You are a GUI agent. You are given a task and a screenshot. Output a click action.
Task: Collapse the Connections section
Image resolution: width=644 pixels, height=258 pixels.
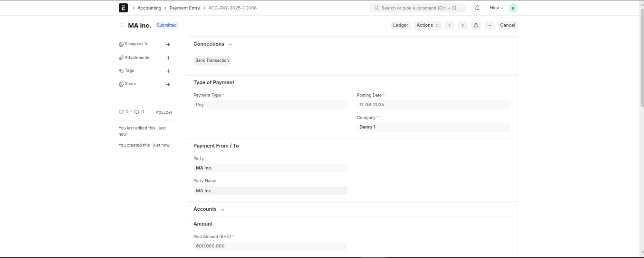(x=230, y=44)
